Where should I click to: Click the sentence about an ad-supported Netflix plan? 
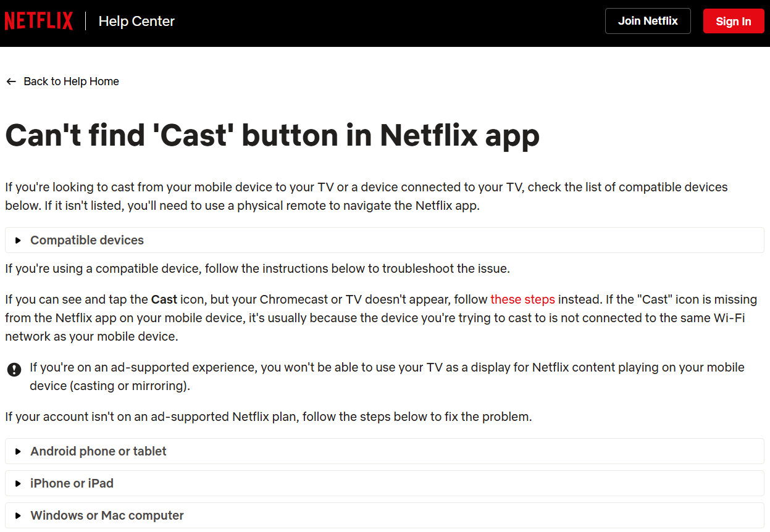[269, 417]
